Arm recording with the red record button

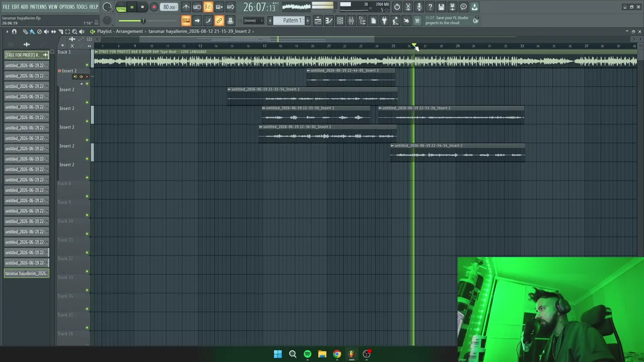[x=154, y=7]
